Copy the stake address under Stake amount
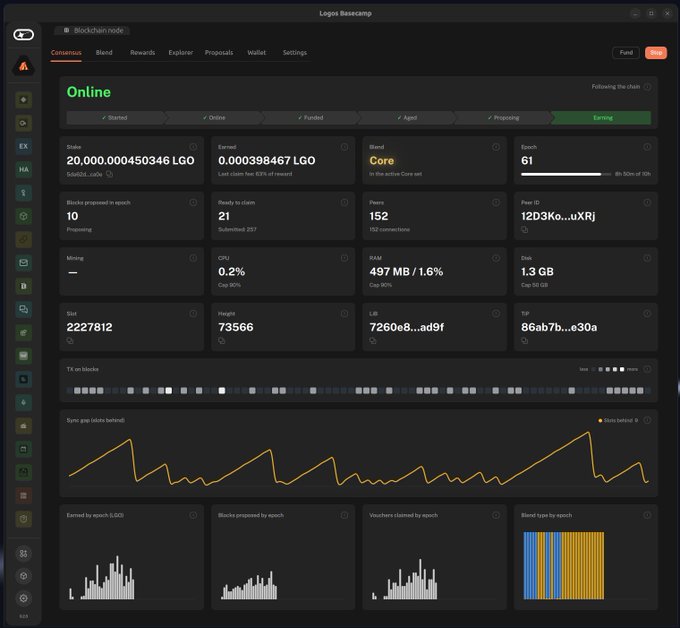This screenshot has height=628, width=680. click(109, 174)
